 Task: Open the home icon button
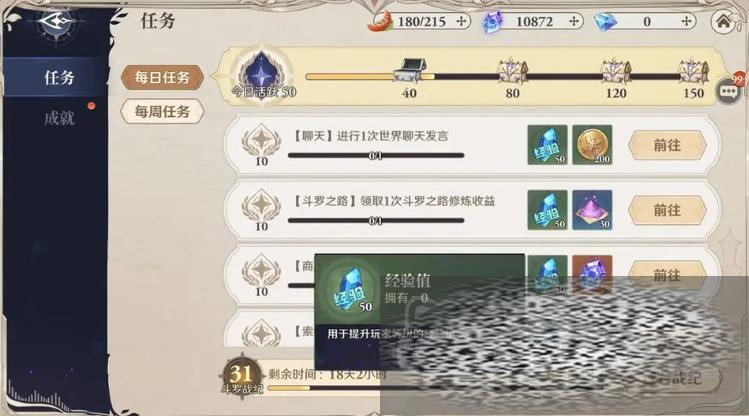724,21
